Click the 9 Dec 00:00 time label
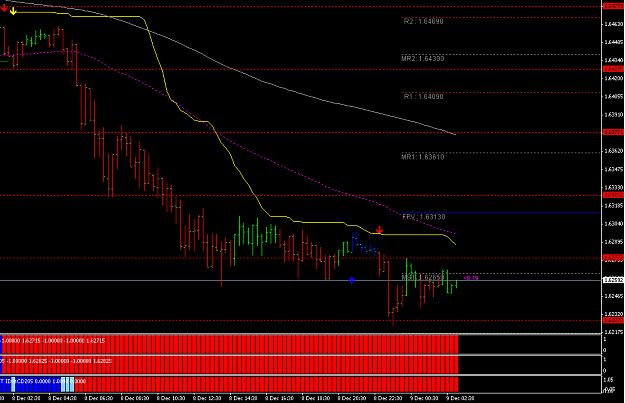The width and height of the screenshot is (625, 403). tap(424, 398)
